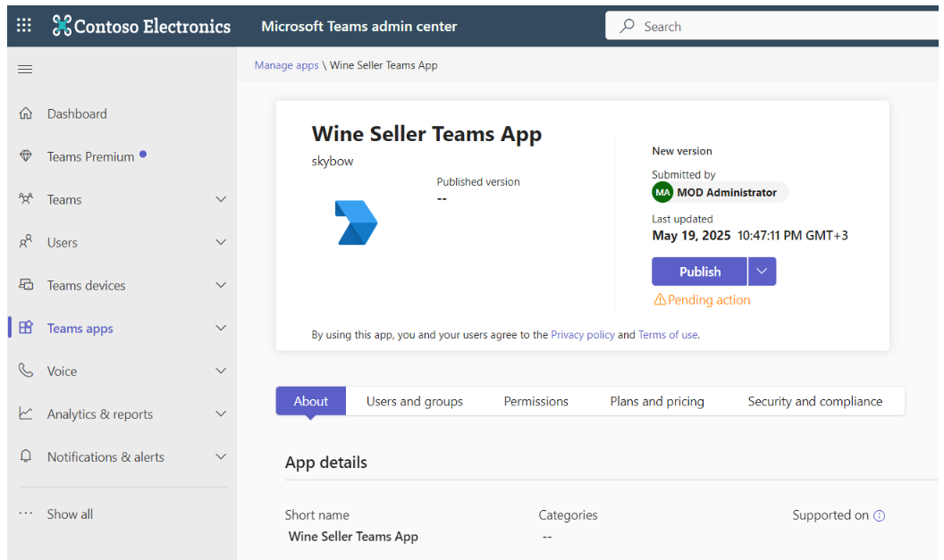
Task: Click the Wine Seller Teams App heading
Action: point(426,134)
